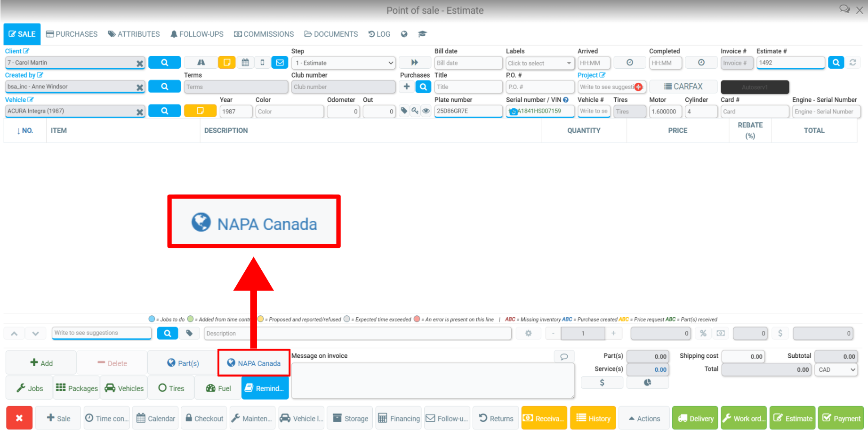This screenshot has width=868, height=433.
Task: Decrease quantity with the minus button
Action: (554, 333)
